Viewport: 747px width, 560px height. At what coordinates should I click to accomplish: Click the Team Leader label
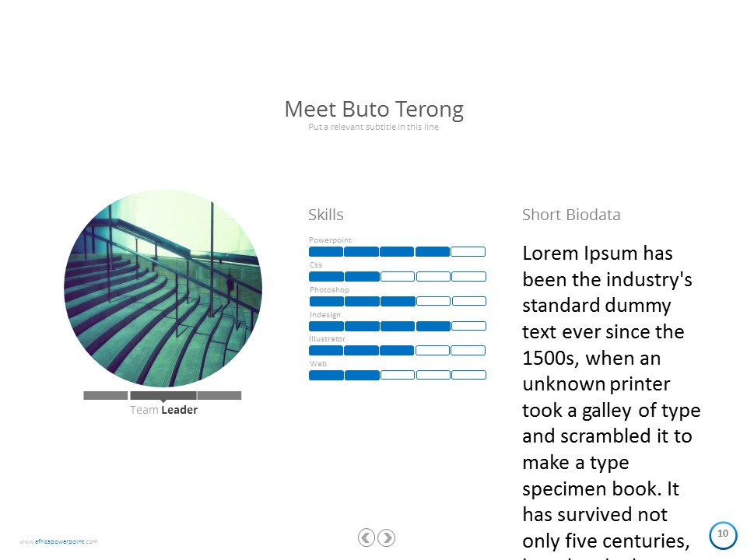163,410
